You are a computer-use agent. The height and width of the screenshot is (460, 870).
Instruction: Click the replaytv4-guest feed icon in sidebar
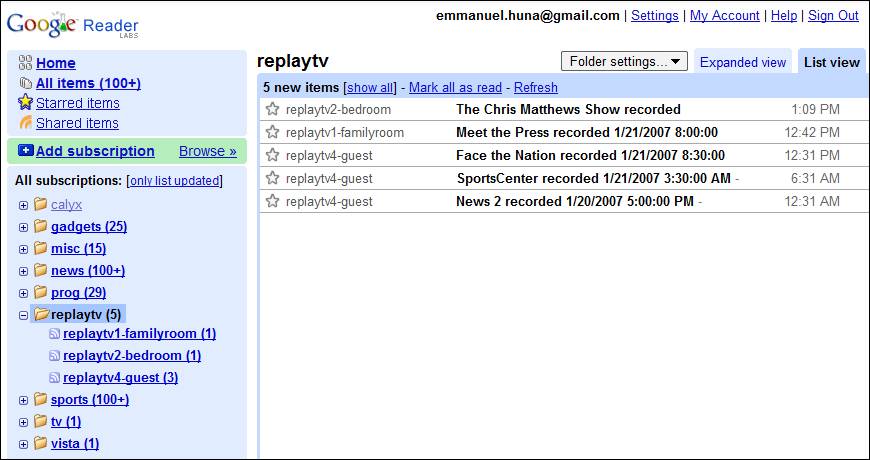coord(54,377)
